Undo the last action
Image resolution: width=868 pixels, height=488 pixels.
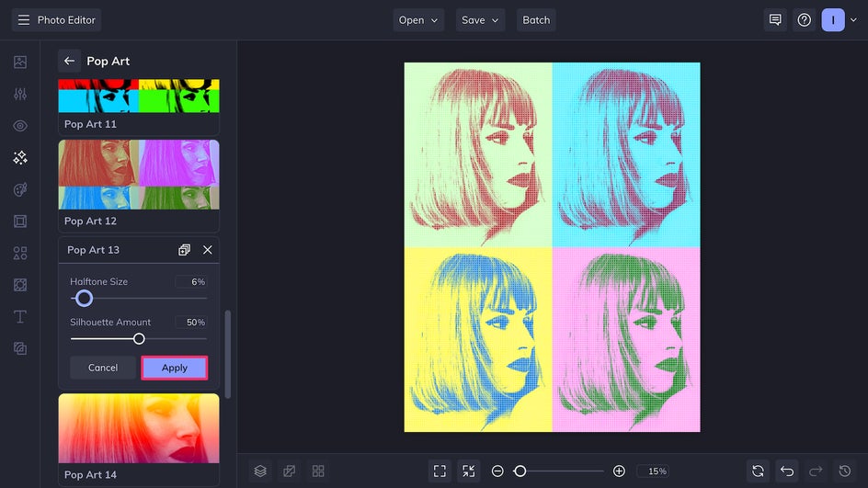[787, 471]
